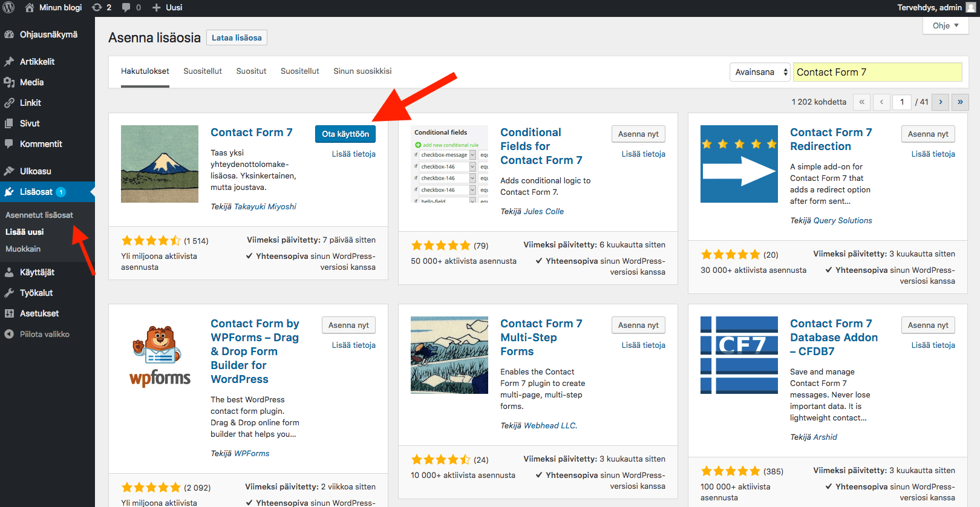Select the Suositellut tab beside Sinun suosikkisi
The width and height of the screenshot is (980, 507).
(x=300, y=71)
